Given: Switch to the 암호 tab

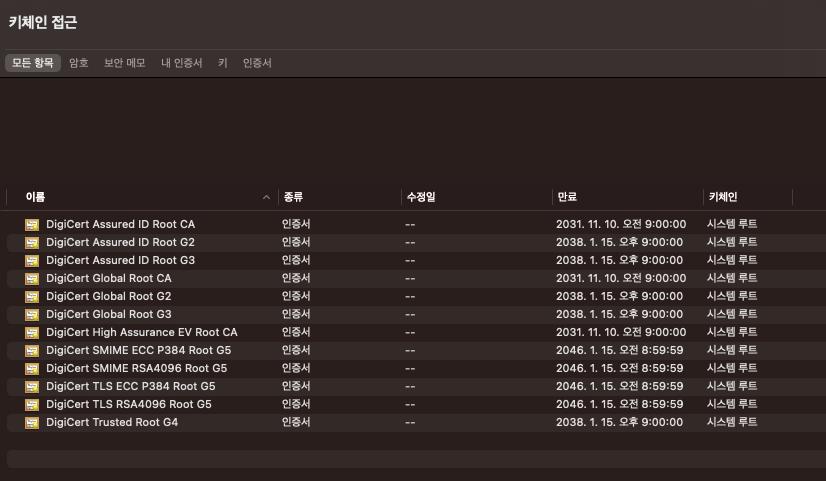Looking at the screenshot, I should 78,63.
